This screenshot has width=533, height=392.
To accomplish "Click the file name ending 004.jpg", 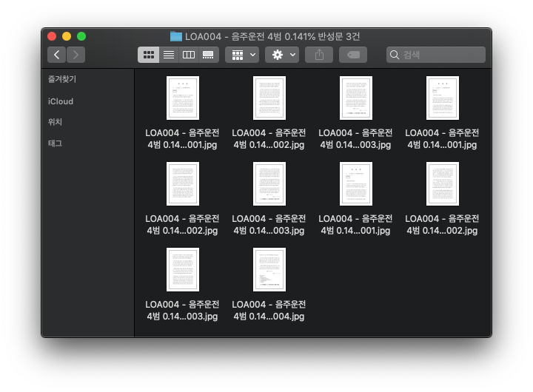I will pos(269,310).
